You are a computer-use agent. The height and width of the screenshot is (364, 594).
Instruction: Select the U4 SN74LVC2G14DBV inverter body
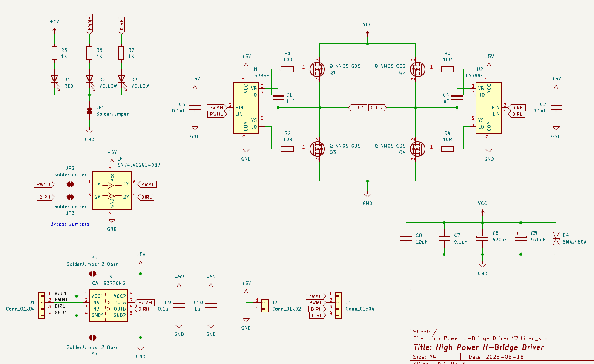pyautogui.click(x=112, y=191)
